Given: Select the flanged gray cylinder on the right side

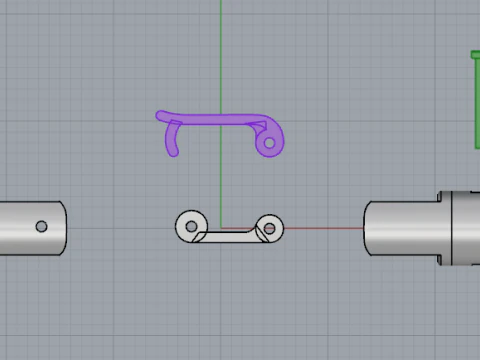Looking at the screenshot, I should pyautogui.click(x=422, y=229).
